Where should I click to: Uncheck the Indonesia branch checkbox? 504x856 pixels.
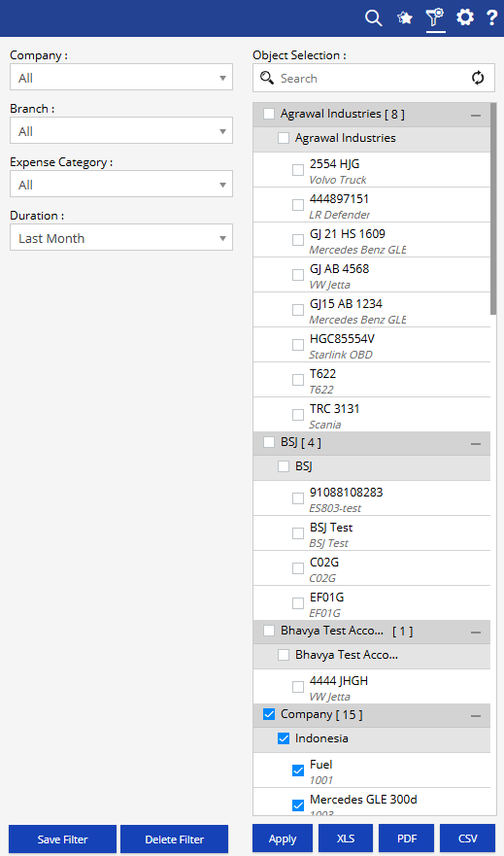[x=284, y=738]
